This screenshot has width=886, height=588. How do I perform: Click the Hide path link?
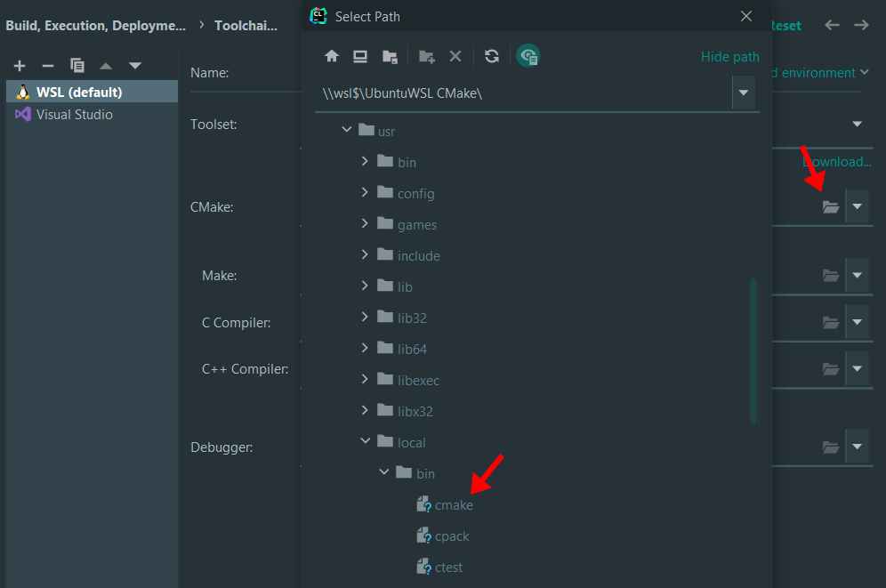coord(729,56)
